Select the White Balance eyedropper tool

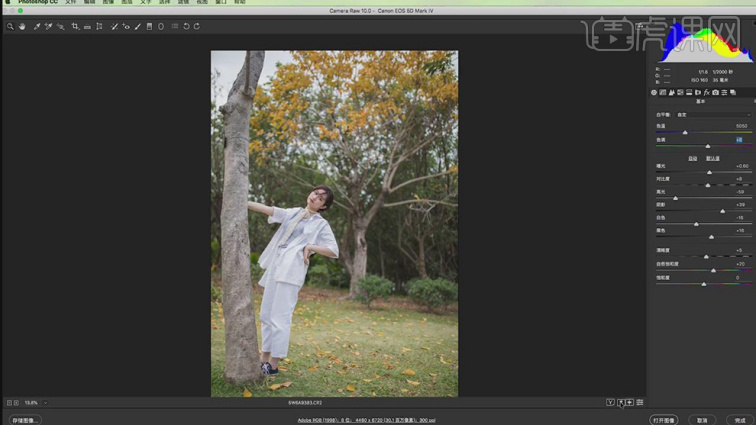pos(37,27)
